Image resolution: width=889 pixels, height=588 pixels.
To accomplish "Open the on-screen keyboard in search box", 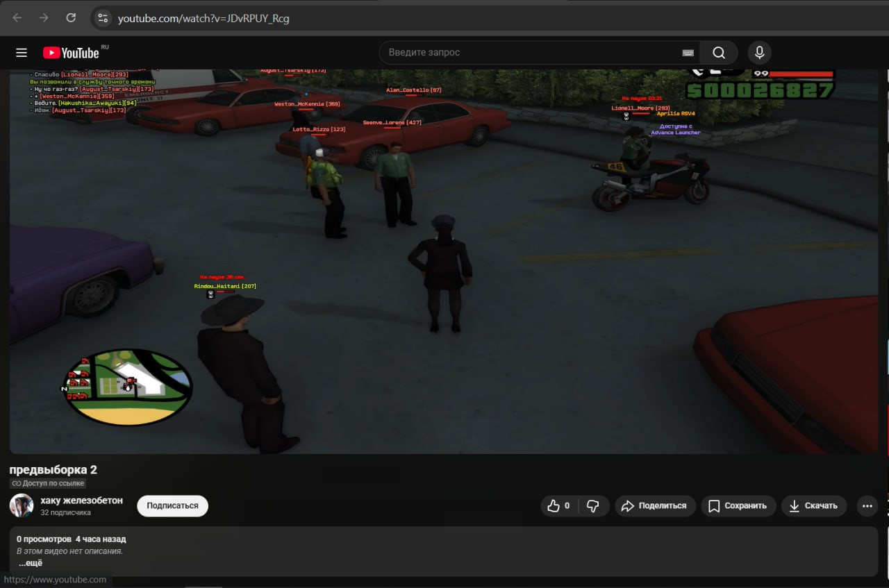I will tap(688, 53).
